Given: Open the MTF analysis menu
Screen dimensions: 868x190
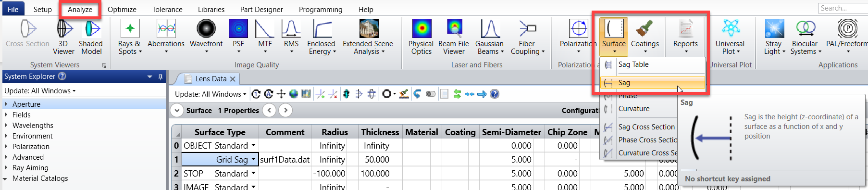Looking at the screenshot, I should coord(265,36).
